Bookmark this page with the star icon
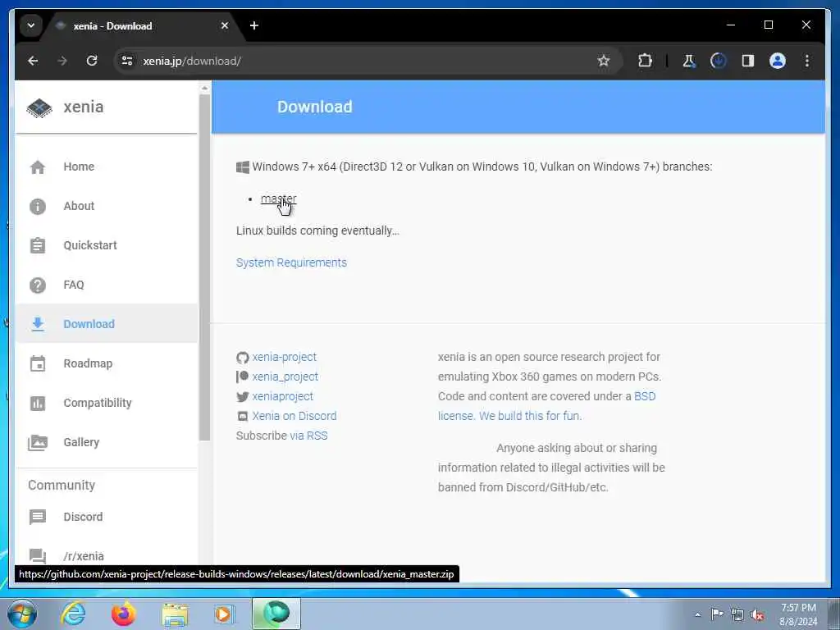 [x=604, y=61]
